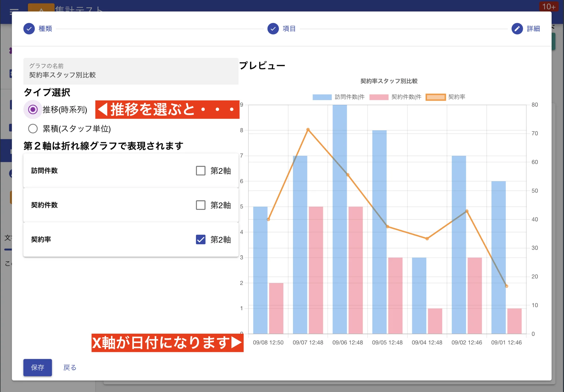Select the 累積(スタッフ単位) radio option

click(x=33, y=129)
